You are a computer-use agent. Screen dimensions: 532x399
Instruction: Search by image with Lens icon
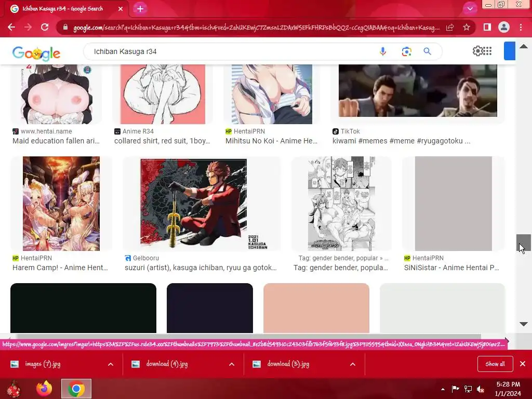(x=406, y=51)
